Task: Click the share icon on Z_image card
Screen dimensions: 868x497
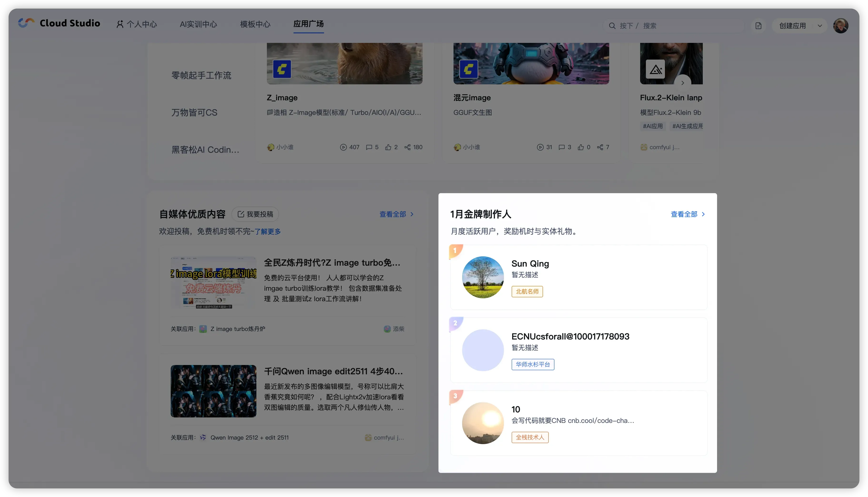Action: 407,147
